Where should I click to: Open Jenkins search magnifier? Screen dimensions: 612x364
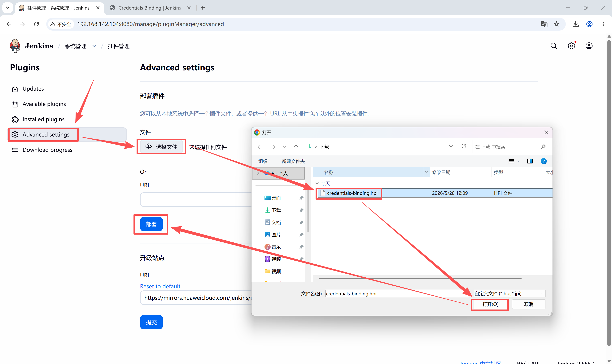(554, 46)
